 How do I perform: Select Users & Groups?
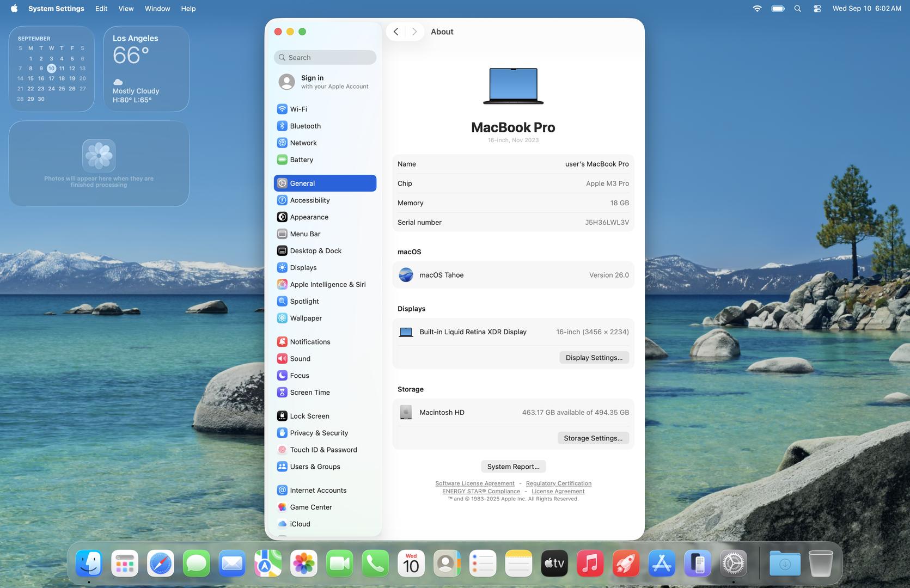click(x=325, y=467)
